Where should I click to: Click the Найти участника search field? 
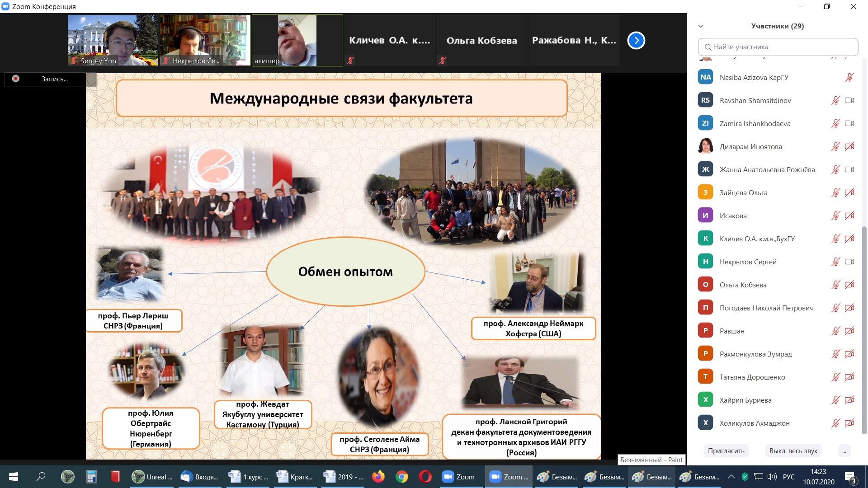click(778, 47)
